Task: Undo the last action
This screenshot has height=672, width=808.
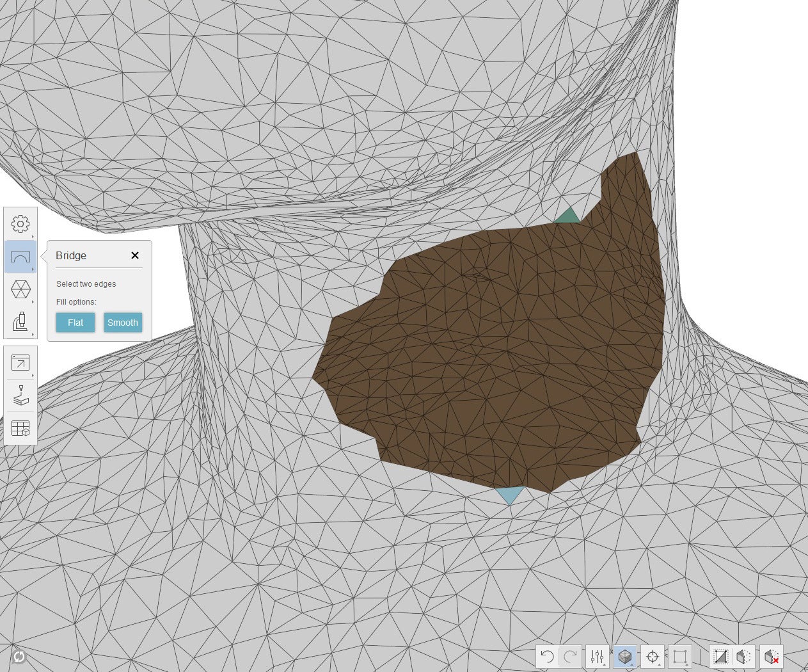Action: pos(547,657)
